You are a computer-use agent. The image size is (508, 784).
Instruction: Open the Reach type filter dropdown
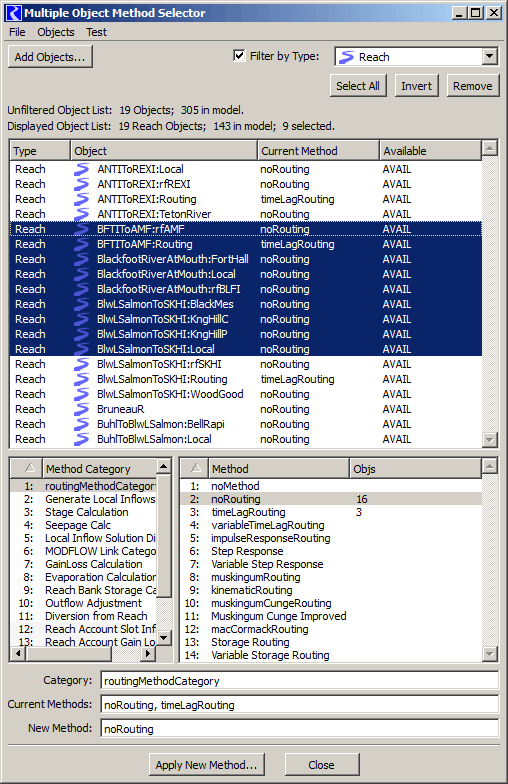click(490, 56)
